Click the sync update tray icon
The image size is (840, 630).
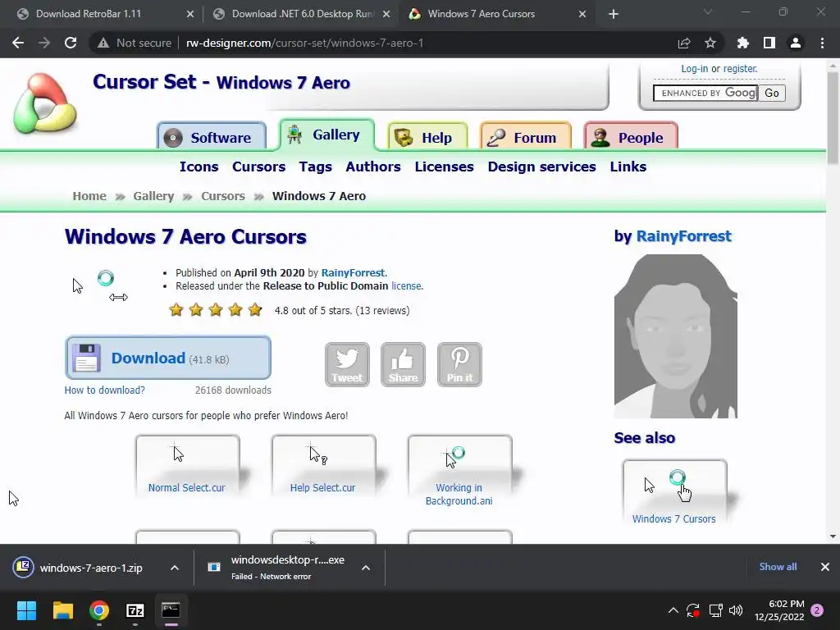(693, 610)
